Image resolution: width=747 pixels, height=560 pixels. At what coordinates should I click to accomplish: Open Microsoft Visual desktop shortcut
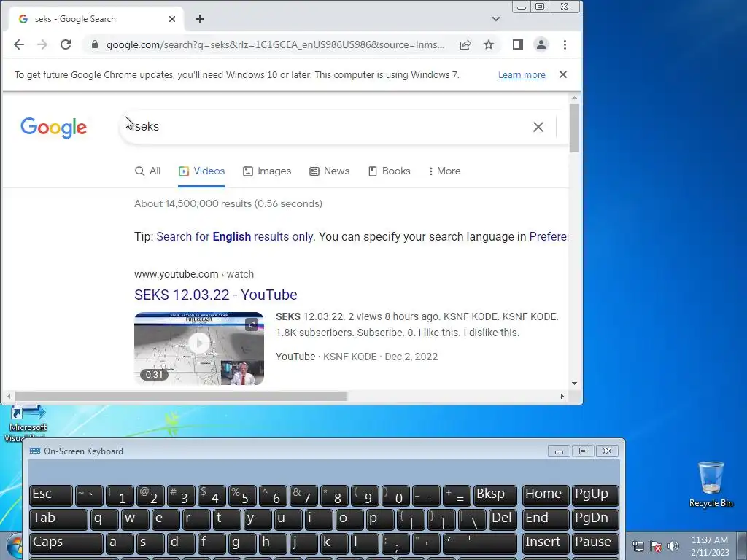(27, 424)
